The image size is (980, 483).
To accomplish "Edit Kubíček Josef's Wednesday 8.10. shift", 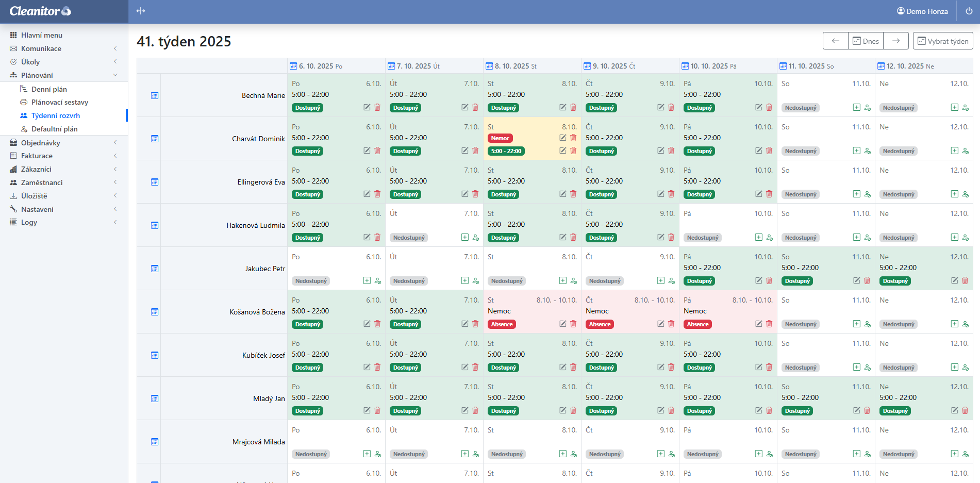I will [x=563, y=367].
